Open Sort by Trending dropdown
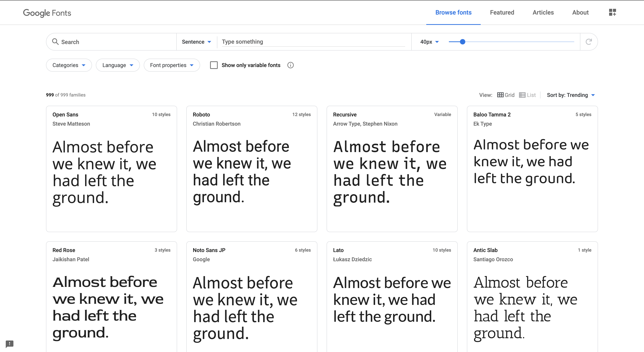Screen dimensions: 644x352 (571, 95)
